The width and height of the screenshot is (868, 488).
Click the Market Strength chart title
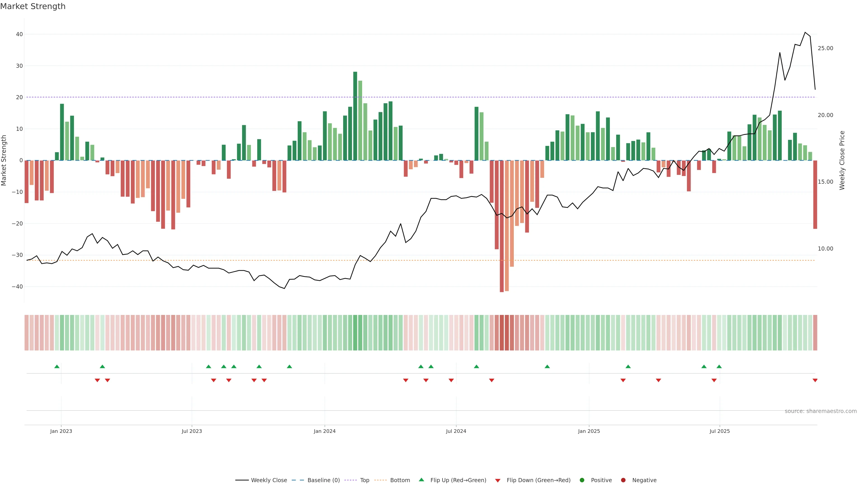(x=33, y=6)
